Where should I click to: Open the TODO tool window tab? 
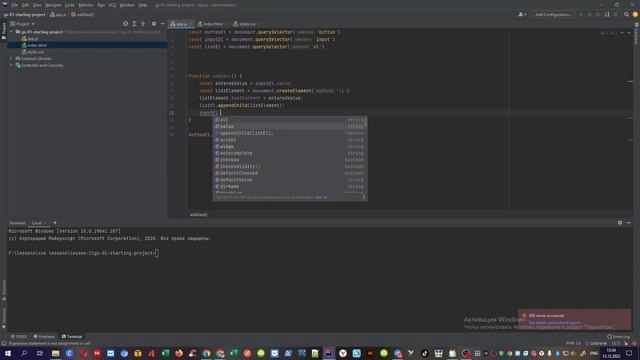pyautogui.click(x=18, y=337)
